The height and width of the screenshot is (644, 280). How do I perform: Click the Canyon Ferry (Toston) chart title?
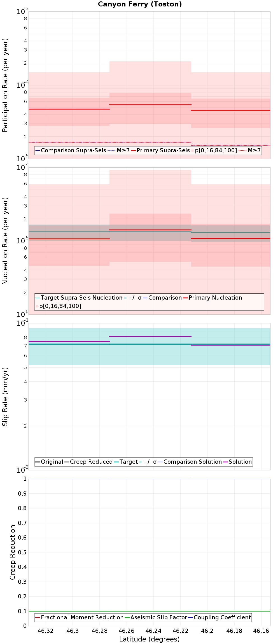140,4
